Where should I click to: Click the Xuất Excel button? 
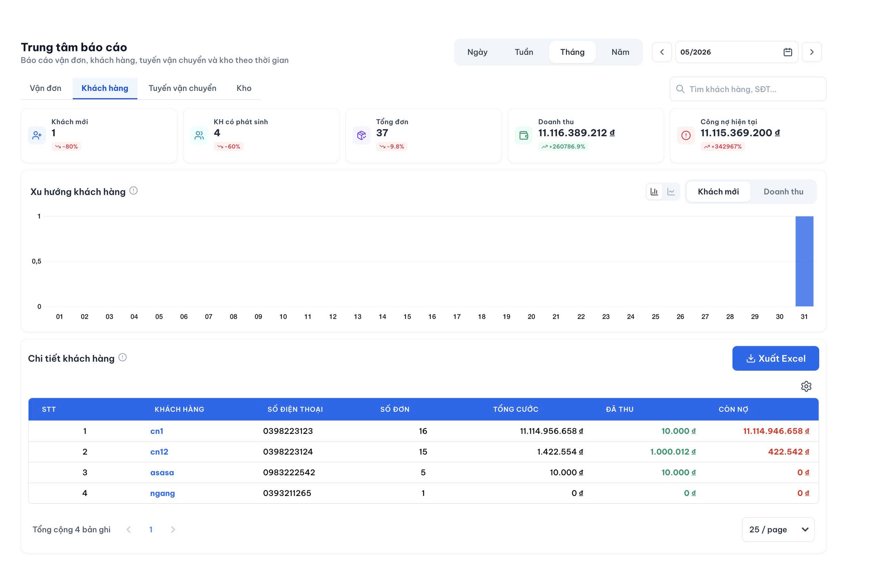[775, 359]
